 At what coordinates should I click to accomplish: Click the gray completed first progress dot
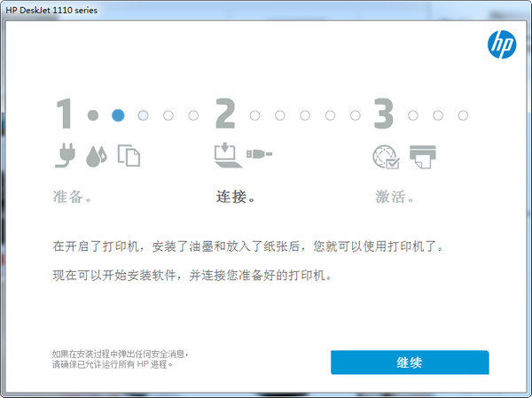(93, 115)
